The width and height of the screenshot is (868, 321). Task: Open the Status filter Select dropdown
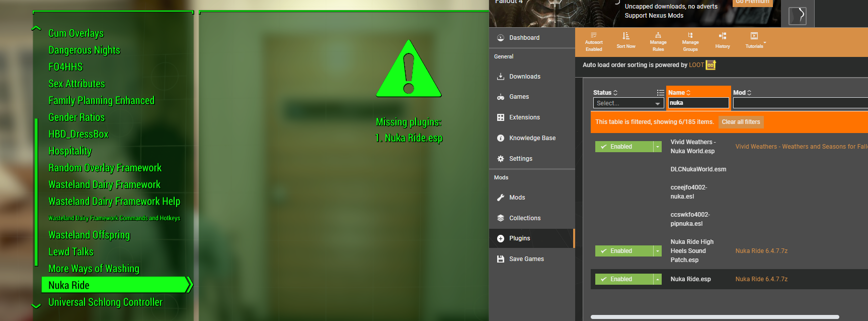pyautogui.click(x=628, y=103)
